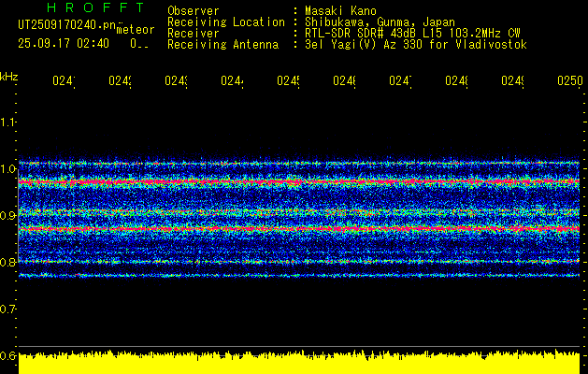Click the 0.9 frequency axis tick
This screenshot has height=374, width=588.
click(x=8, y=216)
